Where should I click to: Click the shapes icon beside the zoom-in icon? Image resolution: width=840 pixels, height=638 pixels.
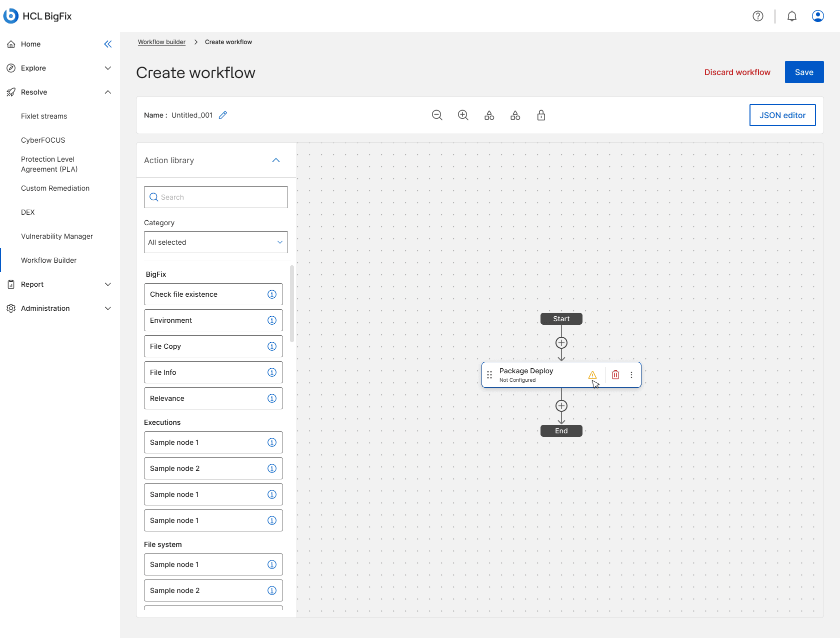(489, 115)
